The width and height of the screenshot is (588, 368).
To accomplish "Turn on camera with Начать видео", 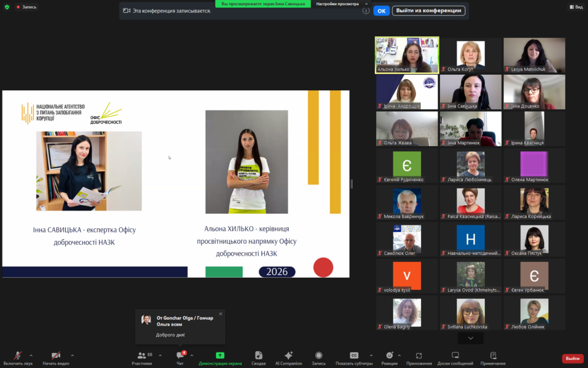I will pos(56,358).
